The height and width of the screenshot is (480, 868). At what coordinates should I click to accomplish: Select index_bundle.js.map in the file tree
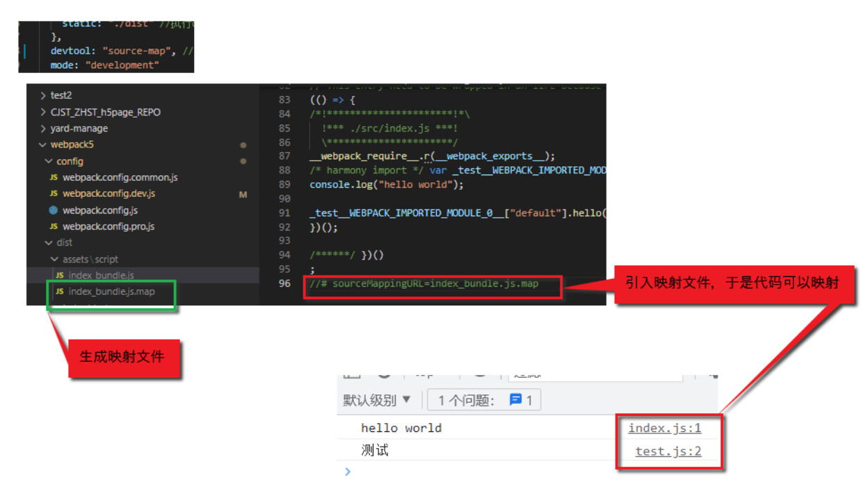click(111, 291)
